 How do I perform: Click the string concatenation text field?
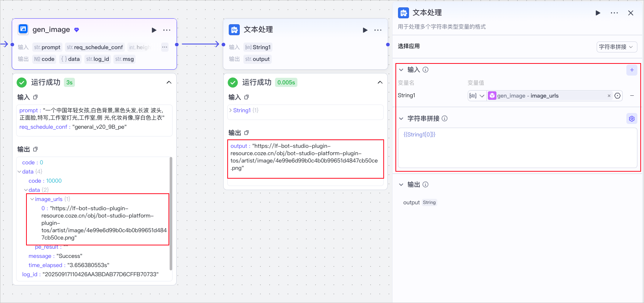point(517,148)
